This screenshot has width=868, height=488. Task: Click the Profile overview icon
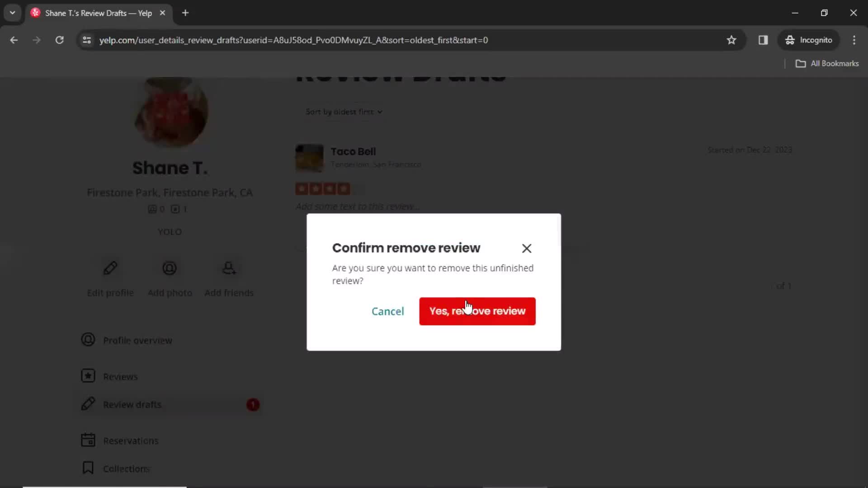[x=88, y=340]
